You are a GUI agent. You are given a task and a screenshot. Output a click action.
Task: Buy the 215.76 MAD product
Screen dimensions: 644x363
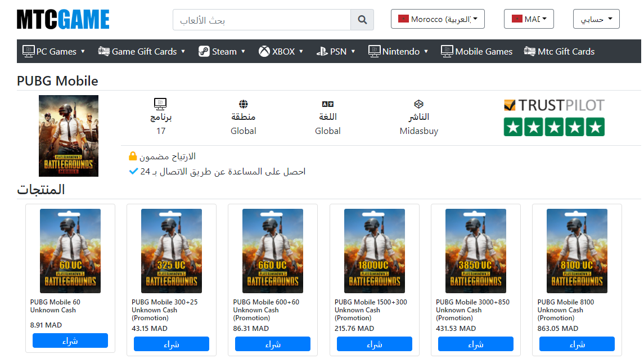(x=375, y=344)
